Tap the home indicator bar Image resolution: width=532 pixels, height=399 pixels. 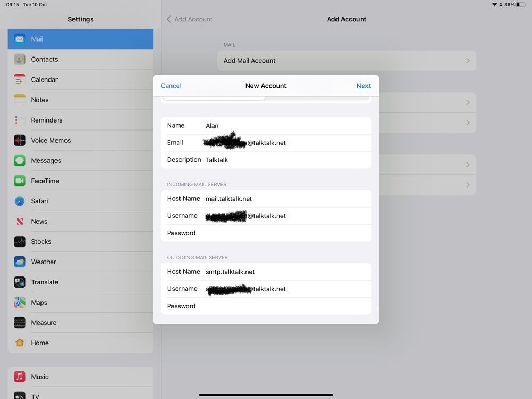(x=266, y=395)
